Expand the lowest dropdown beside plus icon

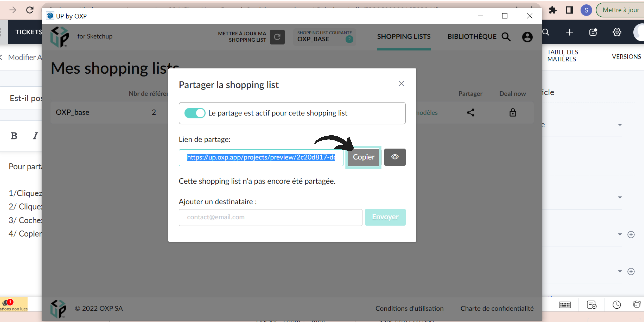click(620, 271)
